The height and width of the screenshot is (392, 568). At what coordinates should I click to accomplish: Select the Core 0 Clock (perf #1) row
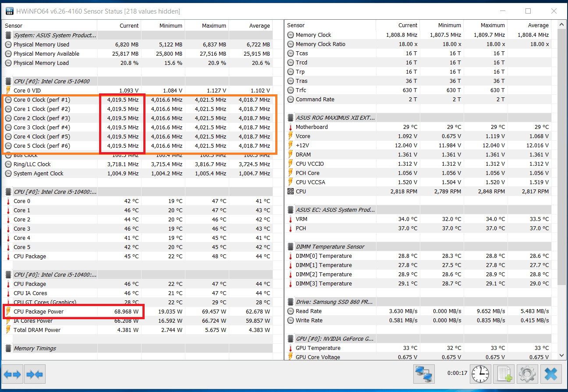(138, 100)
